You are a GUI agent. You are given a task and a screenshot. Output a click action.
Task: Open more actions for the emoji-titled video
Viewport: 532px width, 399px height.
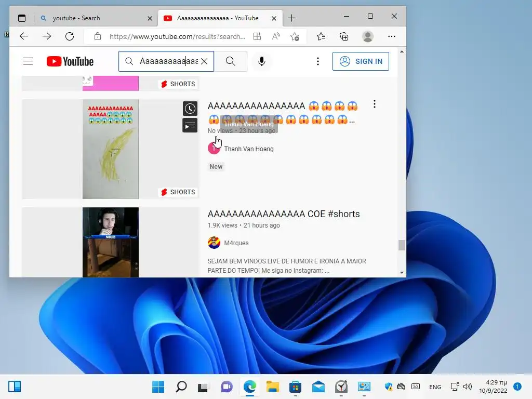[x=375, y=104]
